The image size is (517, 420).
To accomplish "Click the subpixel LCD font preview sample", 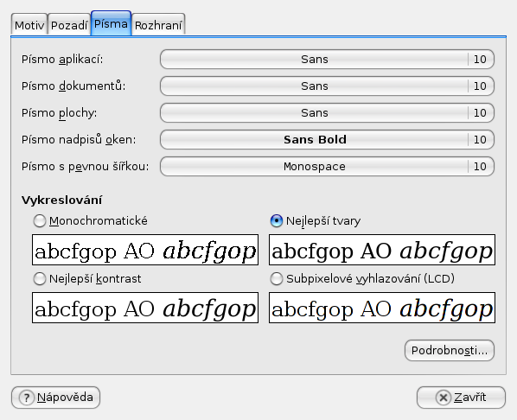I will [382, 308].
